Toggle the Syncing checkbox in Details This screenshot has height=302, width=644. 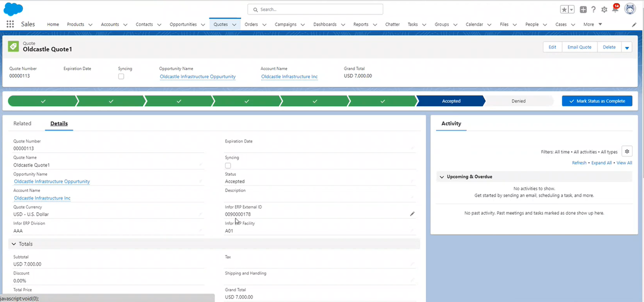(228, 165)
